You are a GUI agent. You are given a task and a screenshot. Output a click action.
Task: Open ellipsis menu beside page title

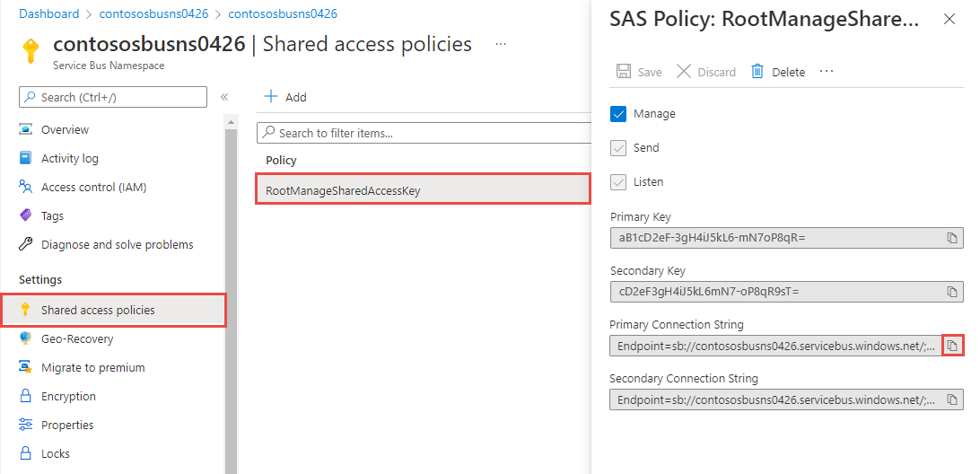(501, 44)
